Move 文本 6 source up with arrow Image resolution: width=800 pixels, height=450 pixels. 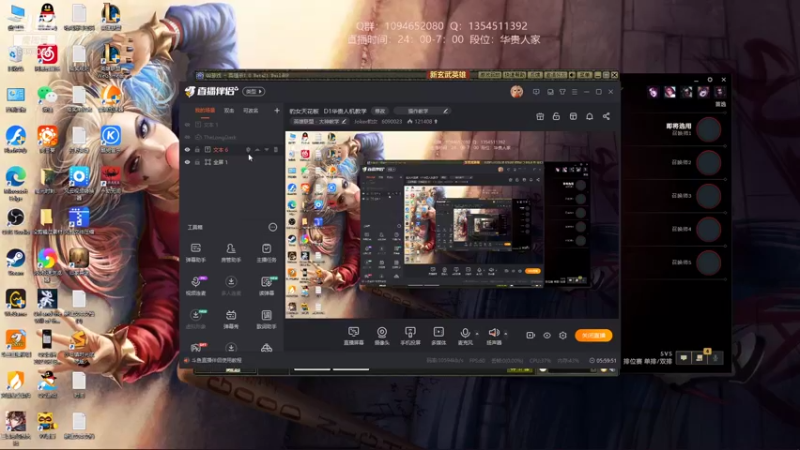258,149
